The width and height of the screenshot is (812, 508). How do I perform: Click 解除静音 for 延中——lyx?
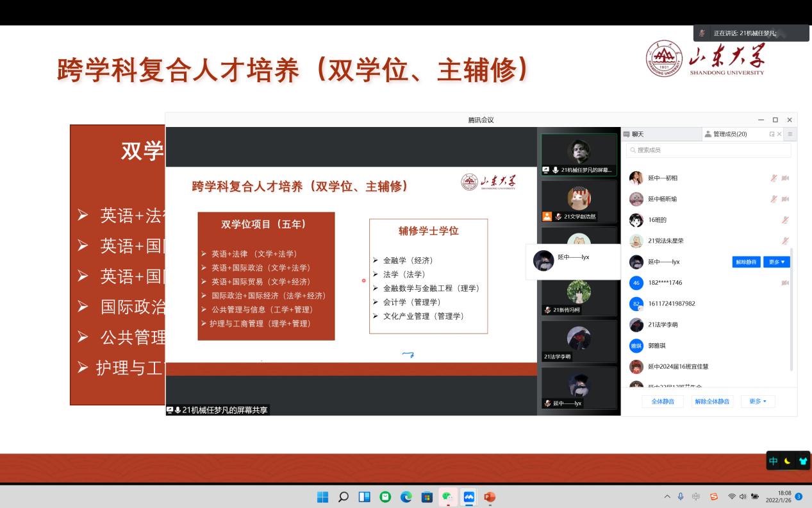point(746,262)
